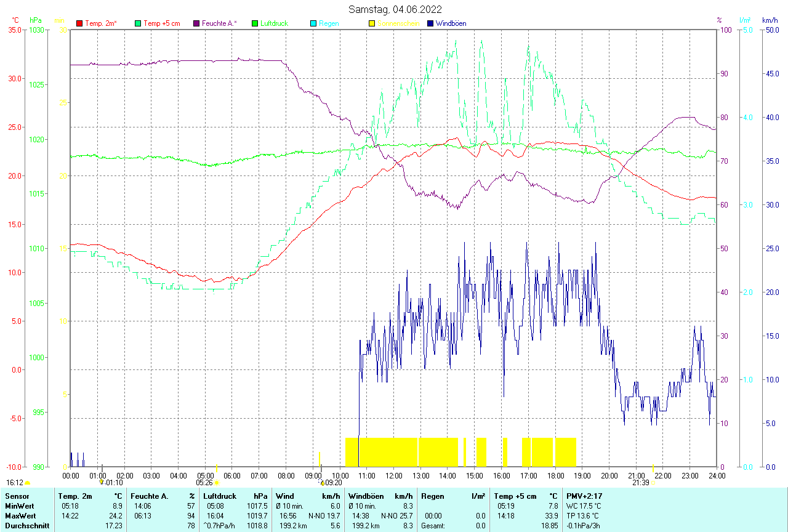Click the 24:00 time axis label
The height and width of the screenshot is (532, 788).
(717, 475)
